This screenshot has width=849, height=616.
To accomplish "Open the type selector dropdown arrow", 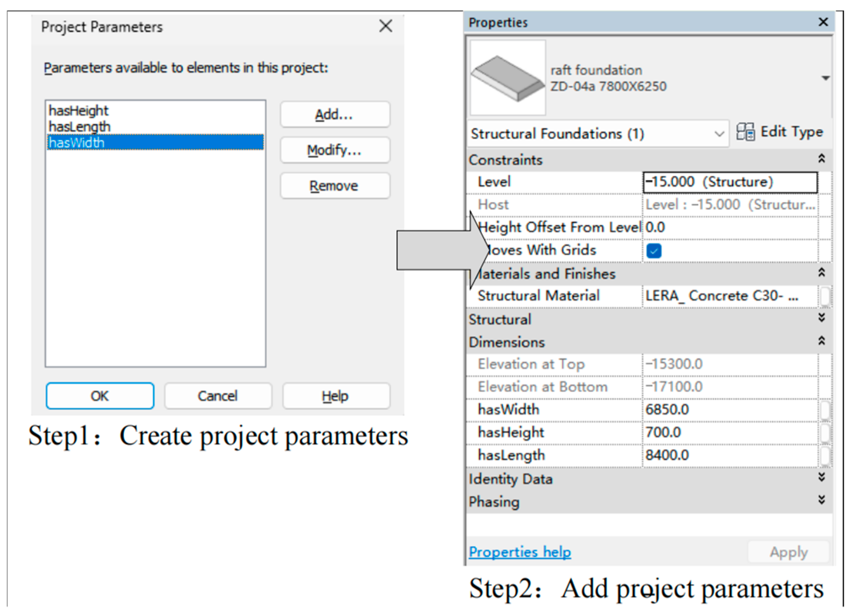I will 825,78.
